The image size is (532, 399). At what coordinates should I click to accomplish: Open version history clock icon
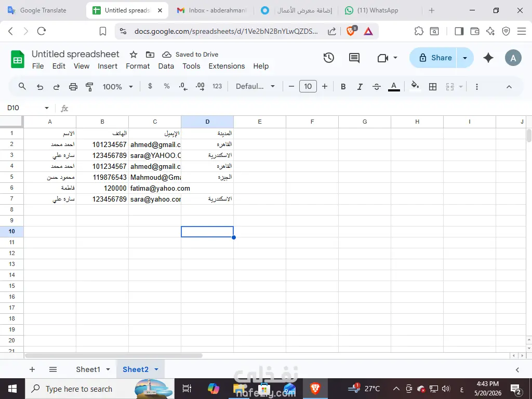pos(328,58)
